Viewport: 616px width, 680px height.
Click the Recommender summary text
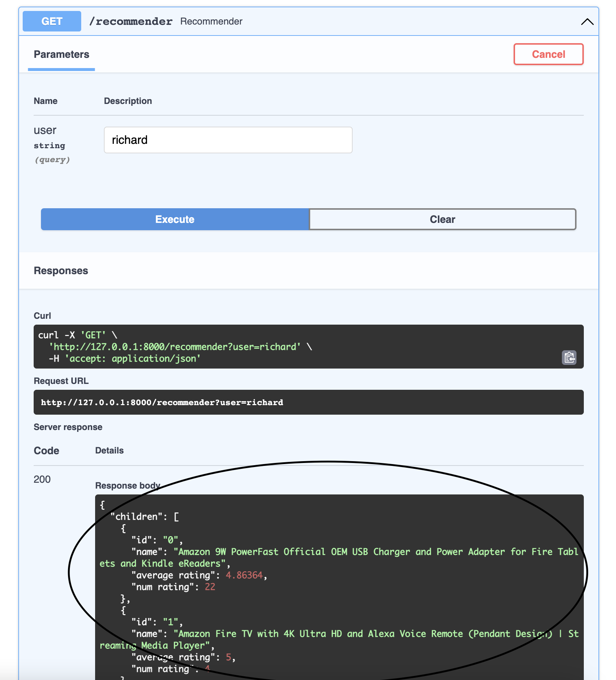click(211, 21)
